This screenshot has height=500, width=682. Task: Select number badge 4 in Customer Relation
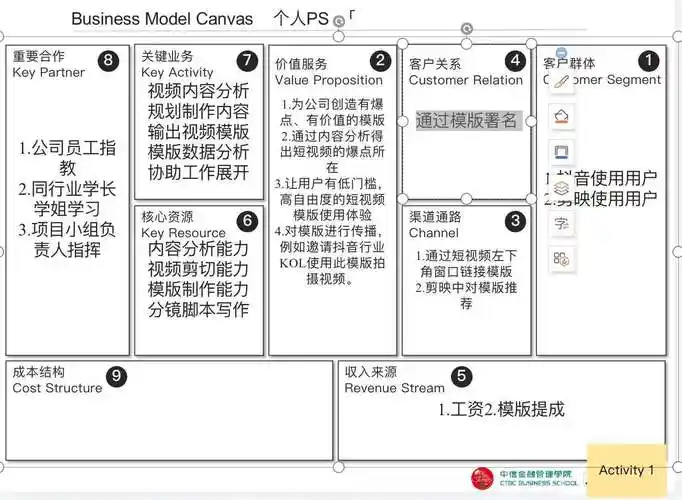515,61
